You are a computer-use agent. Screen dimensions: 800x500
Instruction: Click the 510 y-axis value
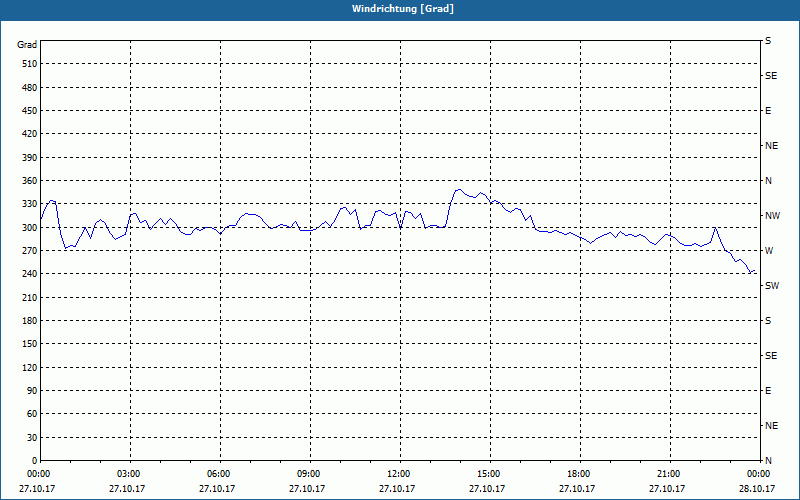(30, 64)
